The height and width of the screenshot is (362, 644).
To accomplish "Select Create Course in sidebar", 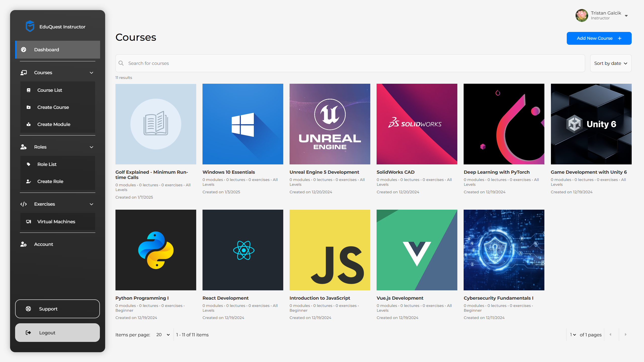I will (x=58, y=107).
